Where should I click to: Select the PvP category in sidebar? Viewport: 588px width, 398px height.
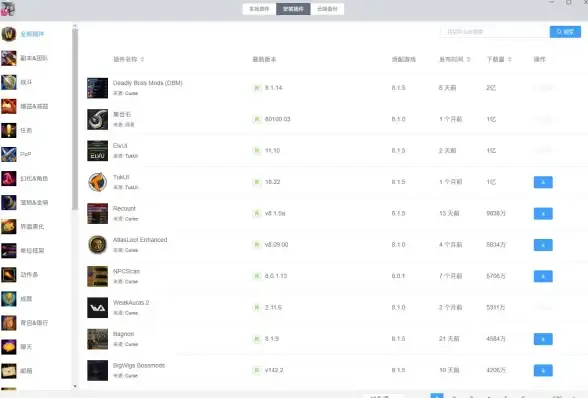(x=26, y=154)
